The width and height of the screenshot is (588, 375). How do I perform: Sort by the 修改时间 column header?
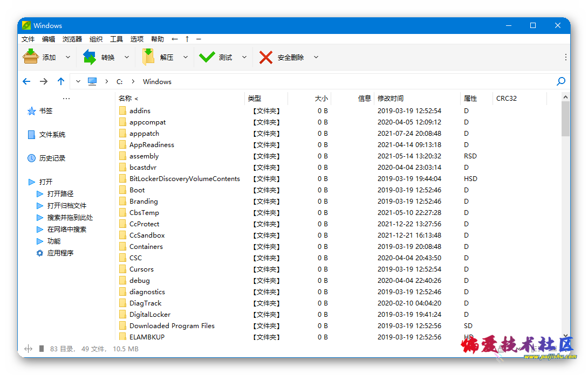418,99
